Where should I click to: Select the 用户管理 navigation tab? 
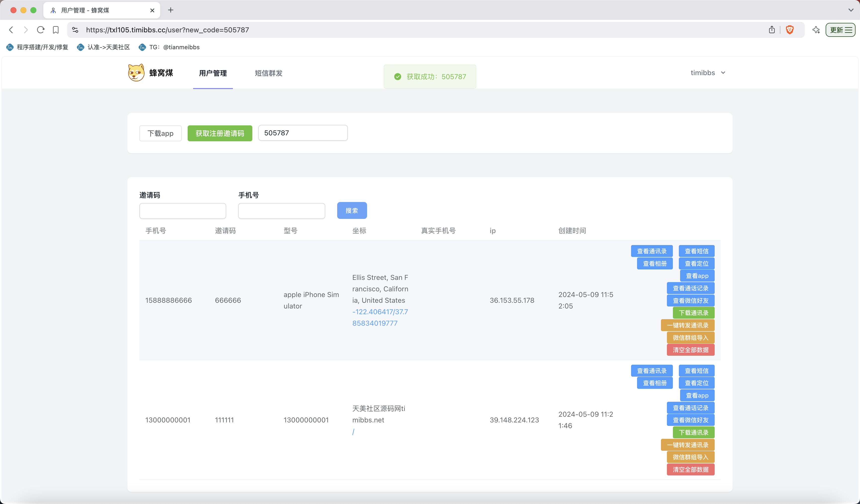coord(213,73)
